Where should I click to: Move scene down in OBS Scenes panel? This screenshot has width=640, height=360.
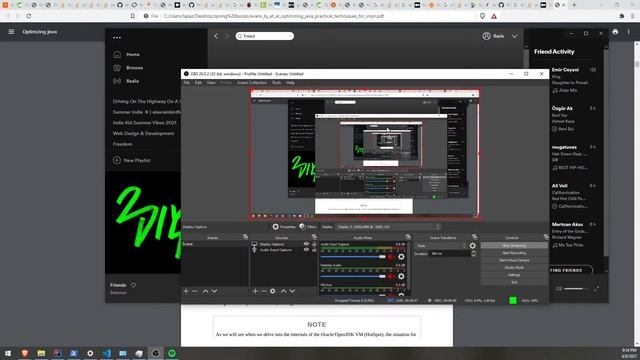pos(214,291)
